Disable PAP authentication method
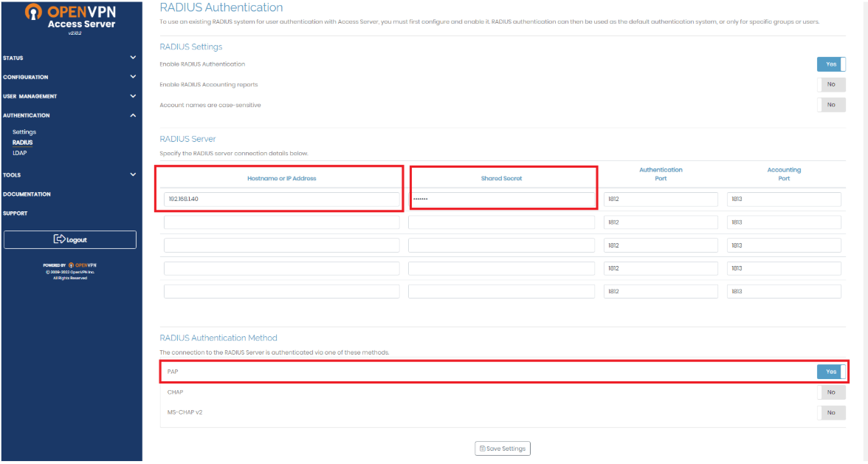 pyautogui.click(x=831, y=372)
